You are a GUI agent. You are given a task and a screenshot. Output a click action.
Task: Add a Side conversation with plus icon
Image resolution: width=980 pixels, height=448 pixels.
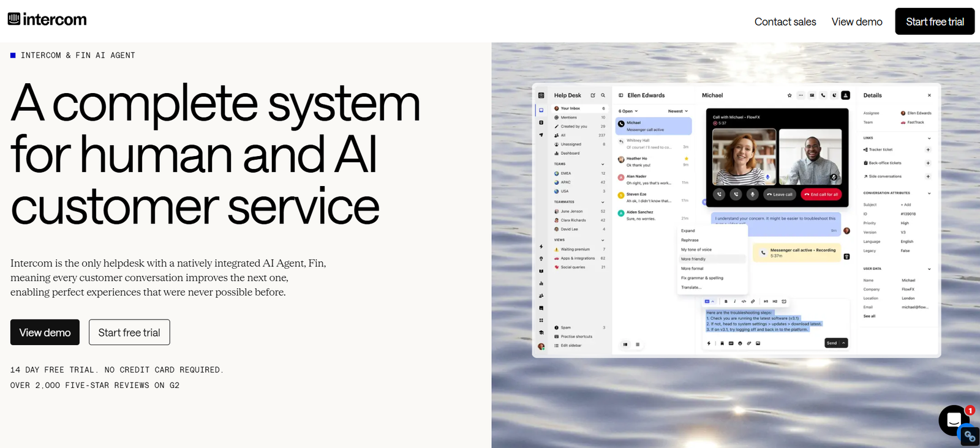[x=928, y=176]
